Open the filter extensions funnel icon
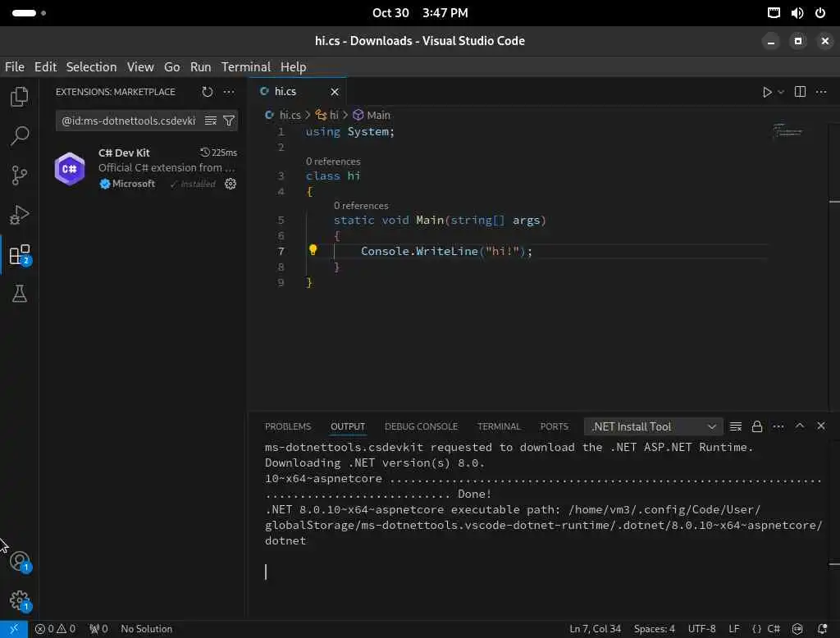The width and height of the screenshot is (840, 638). point(229,121)
